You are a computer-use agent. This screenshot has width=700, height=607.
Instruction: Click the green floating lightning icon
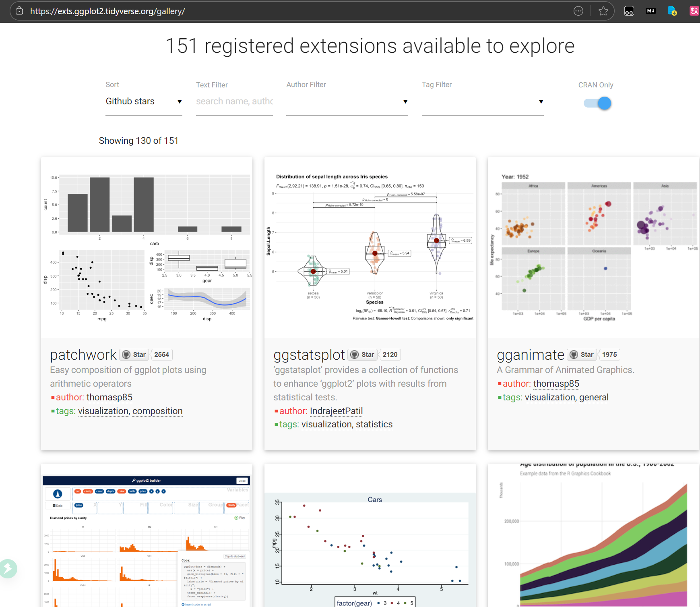point(7,568)
